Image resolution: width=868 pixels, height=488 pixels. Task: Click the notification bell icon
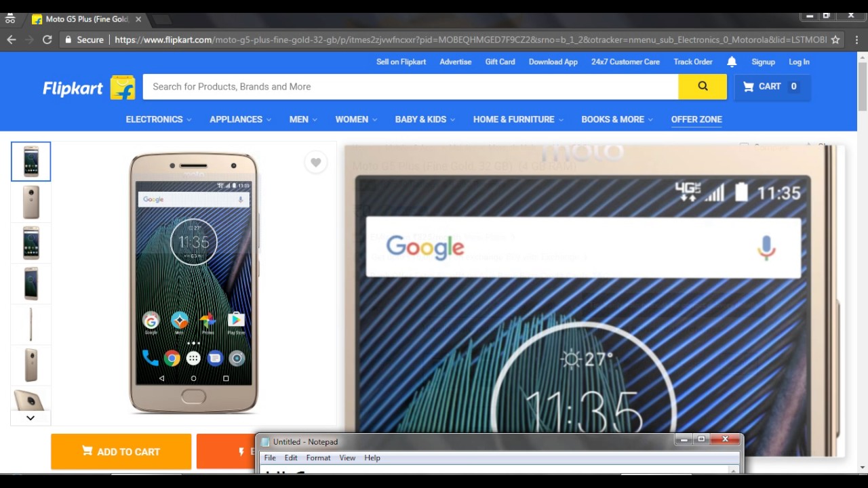[x=732, y=62]
